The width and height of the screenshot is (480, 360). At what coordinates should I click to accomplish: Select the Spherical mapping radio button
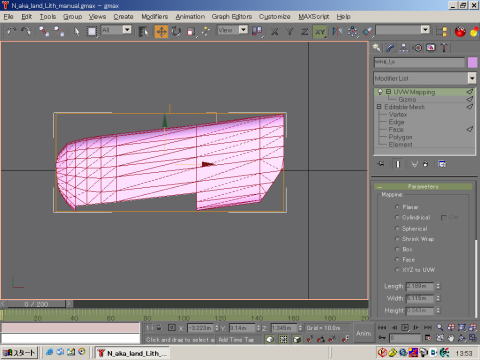point(397,229)
